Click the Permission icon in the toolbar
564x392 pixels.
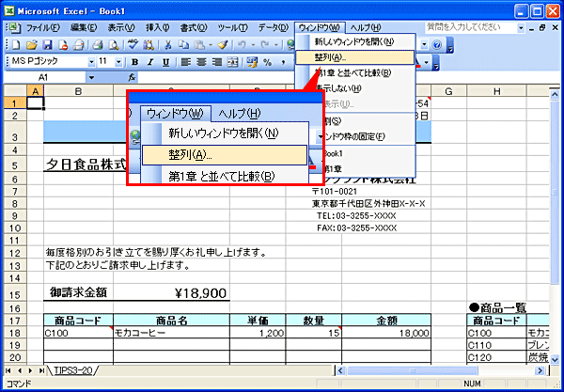pos(63,45)
